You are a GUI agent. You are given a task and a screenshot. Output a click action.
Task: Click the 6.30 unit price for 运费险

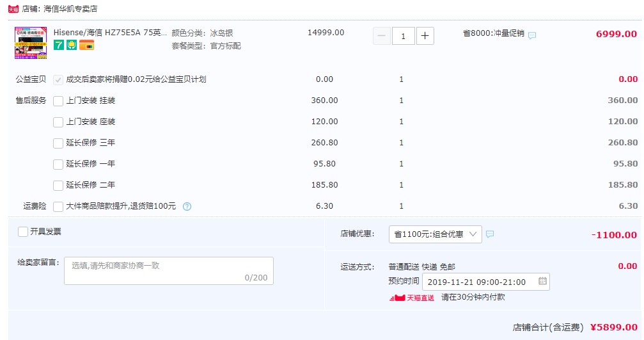pyautogui.click(x=324, y=206)
